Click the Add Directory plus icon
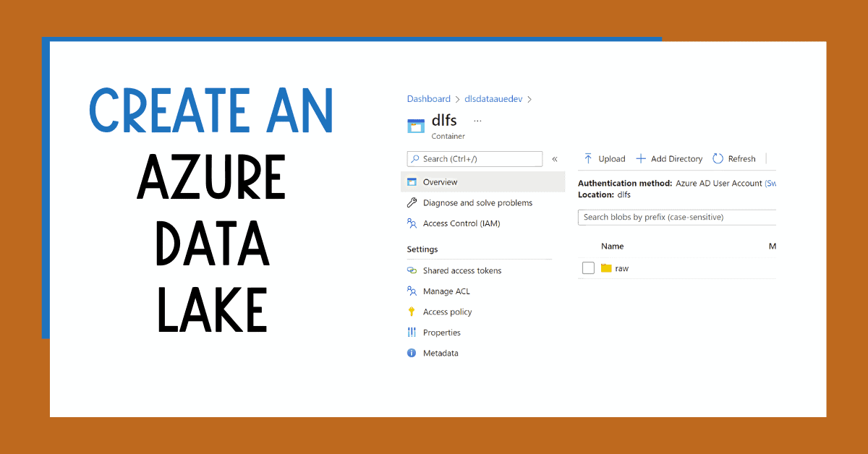 tap(640, 159)
